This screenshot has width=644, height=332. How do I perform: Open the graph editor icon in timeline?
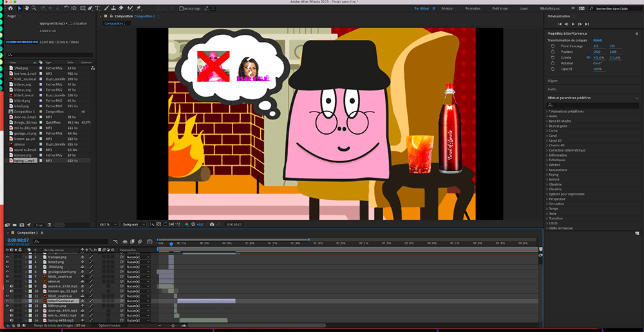[149, 242]
